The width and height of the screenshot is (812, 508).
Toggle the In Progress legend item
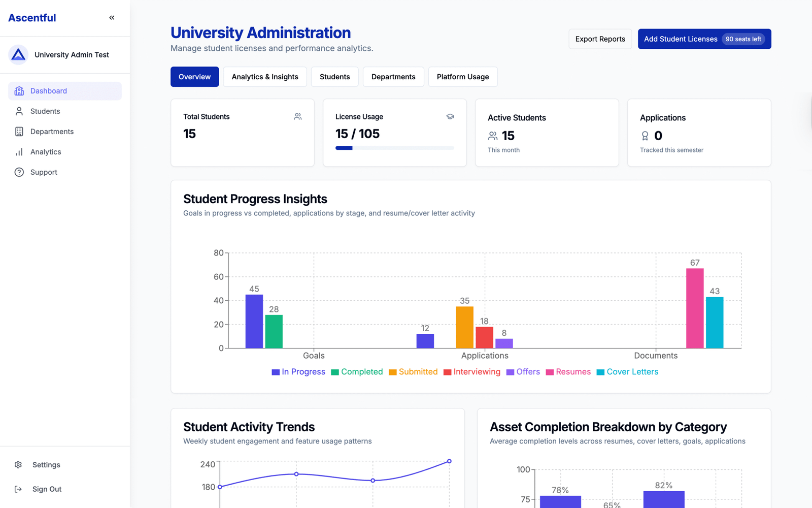click(x=298, y=372)
